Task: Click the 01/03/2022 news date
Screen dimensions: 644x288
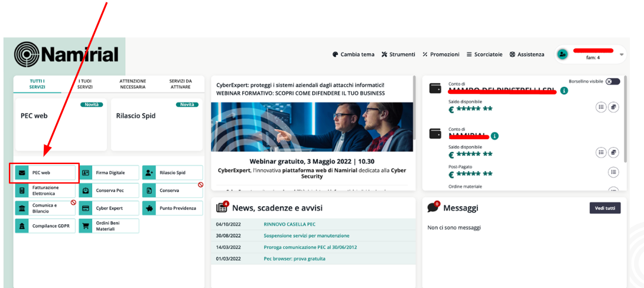Action: pos(230,259)
